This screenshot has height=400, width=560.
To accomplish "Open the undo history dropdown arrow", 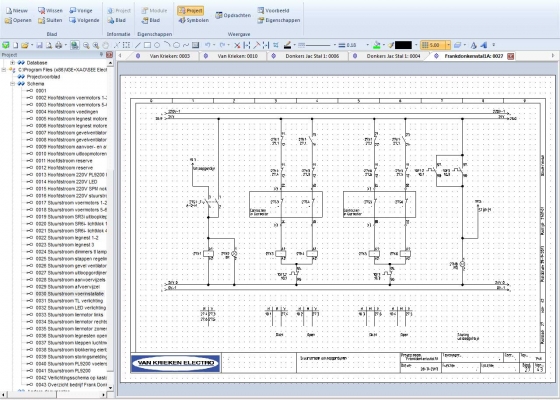I will (x=214, y=45).
